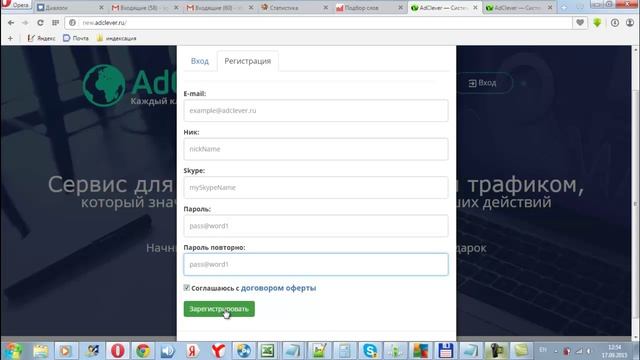Viewport: 640px width, 360px height.
Task: Show the clock and date in system tray
Action: click(x=614, y=351)
